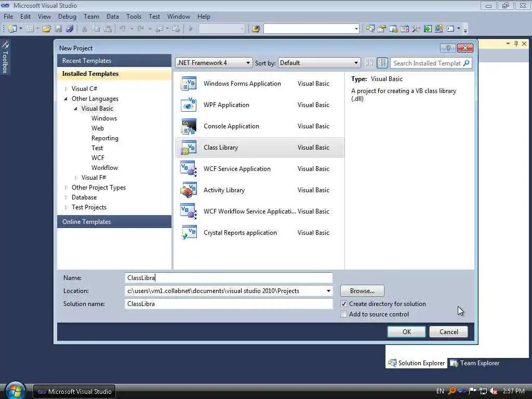Click the Cancel button
532x399 pixels.
(448, 332)
